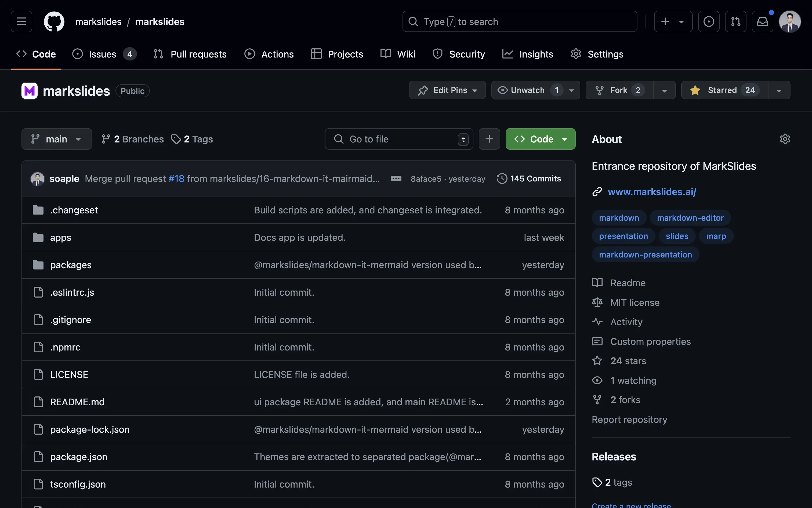This screenshot has height=508, width=812.
Task: Focus the Go to file input
Action: click(399, 139)
